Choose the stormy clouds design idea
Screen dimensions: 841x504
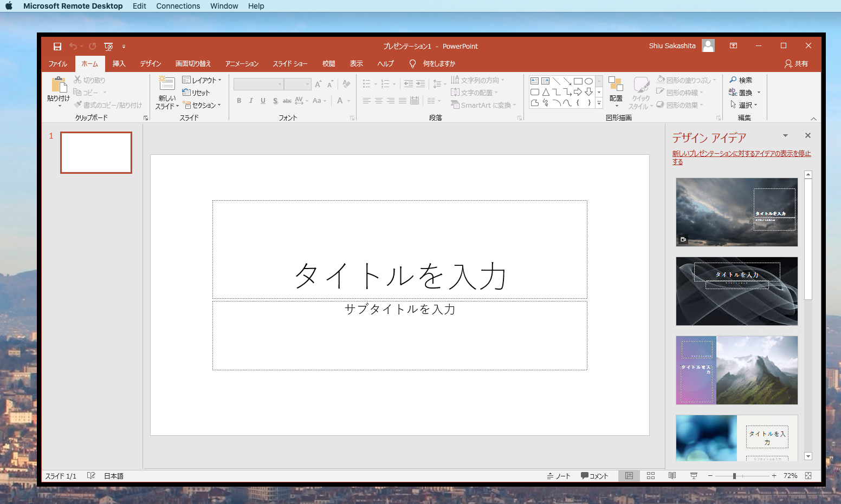tap(737, 212)
